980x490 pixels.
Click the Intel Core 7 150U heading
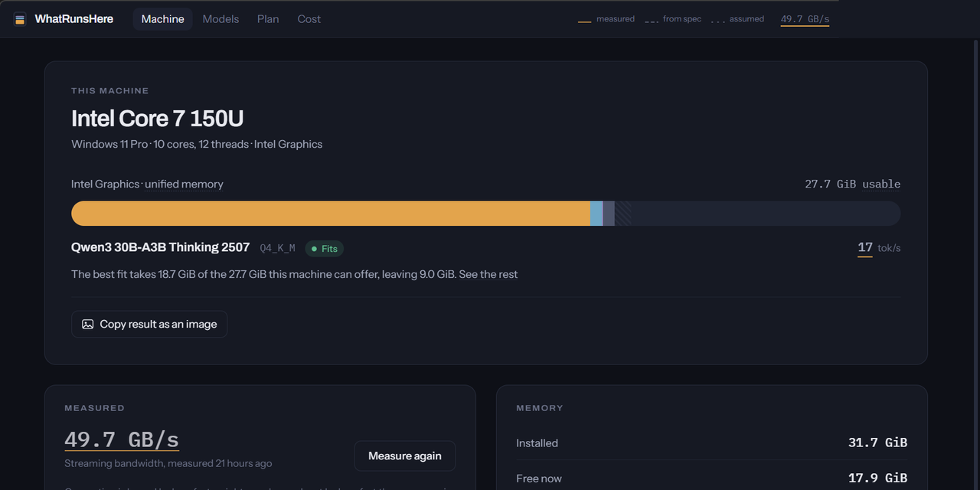click(158, 119)
